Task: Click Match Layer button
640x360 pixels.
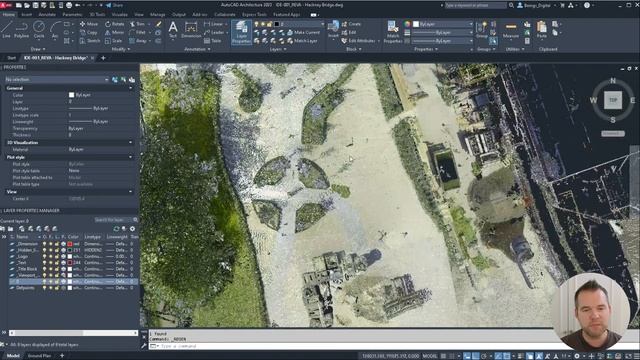Action: tap(302, 41)
